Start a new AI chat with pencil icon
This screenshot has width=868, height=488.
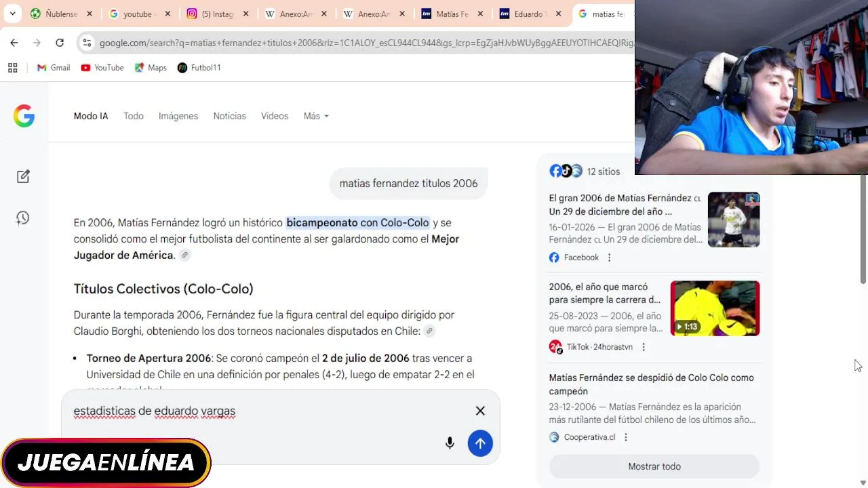point(23,176)
